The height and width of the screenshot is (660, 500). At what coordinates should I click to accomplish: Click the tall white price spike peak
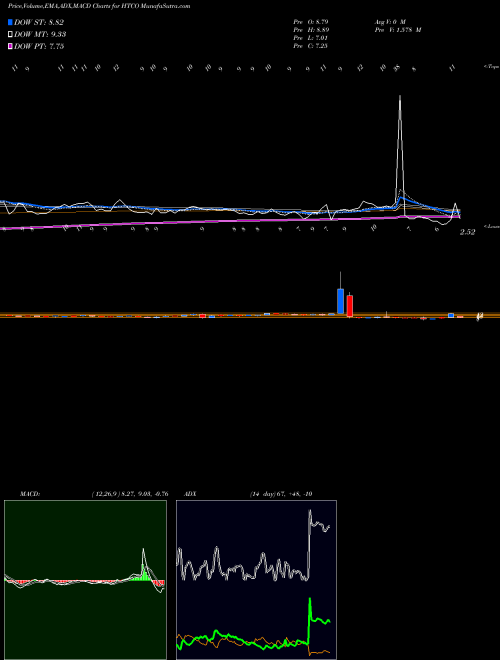coord(400,98)
